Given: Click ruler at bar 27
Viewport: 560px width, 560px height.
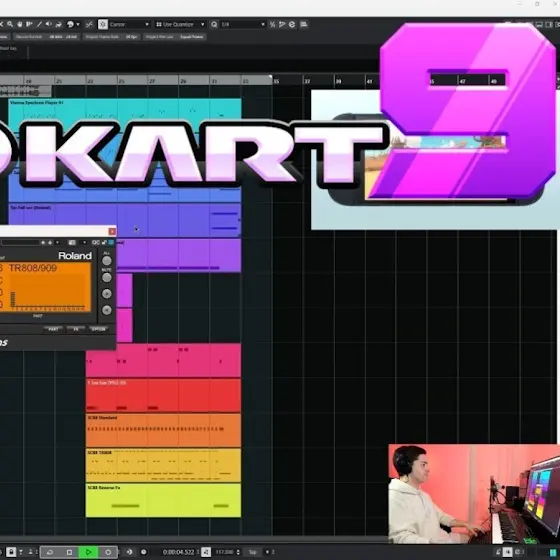Looking at the screenshot, I should coord(152,81).
